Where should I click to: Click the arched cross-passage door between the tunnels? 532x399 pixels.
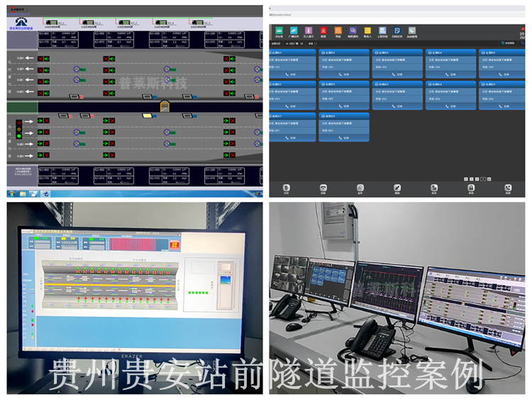click(165, 106)
